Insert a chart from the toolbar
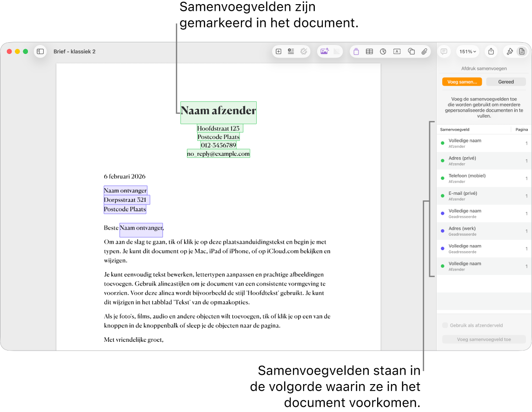Screen dimensions: 532x412 383,52
